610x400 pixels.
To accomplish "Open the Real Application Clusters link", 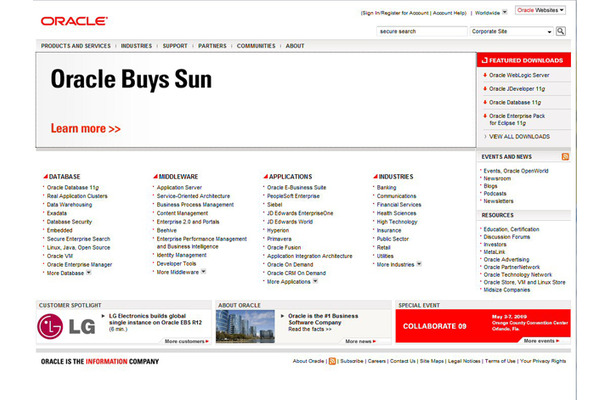I will pos(77,196).
